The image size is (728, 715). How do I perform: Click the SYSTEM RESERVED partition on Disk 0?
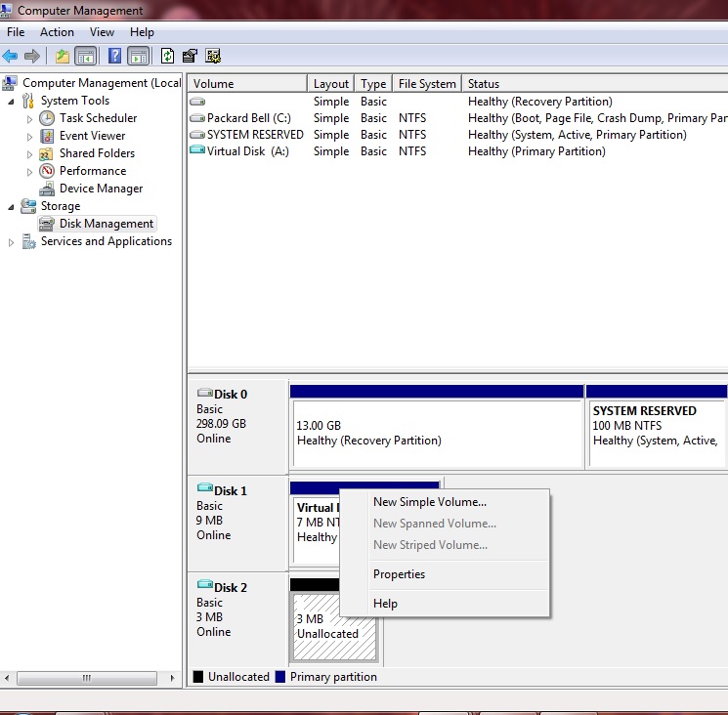click(x=655, y=427)
